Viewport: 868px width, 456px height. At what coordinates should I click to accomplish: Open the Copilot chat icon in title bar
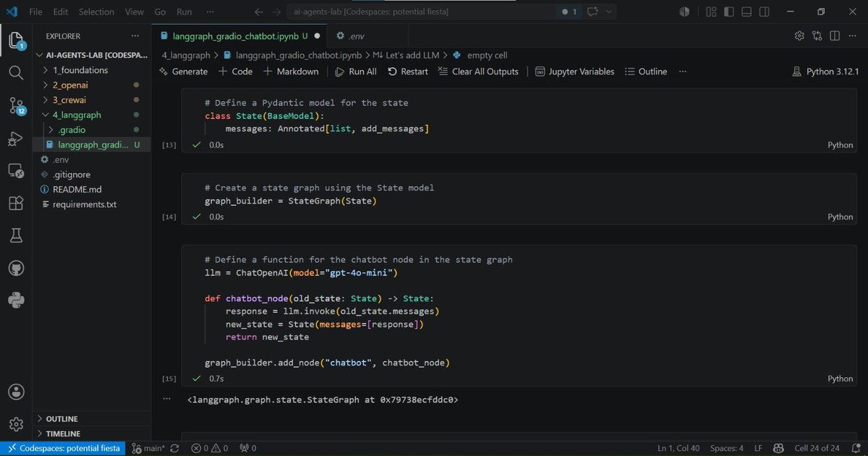click(x=594, y=12)
